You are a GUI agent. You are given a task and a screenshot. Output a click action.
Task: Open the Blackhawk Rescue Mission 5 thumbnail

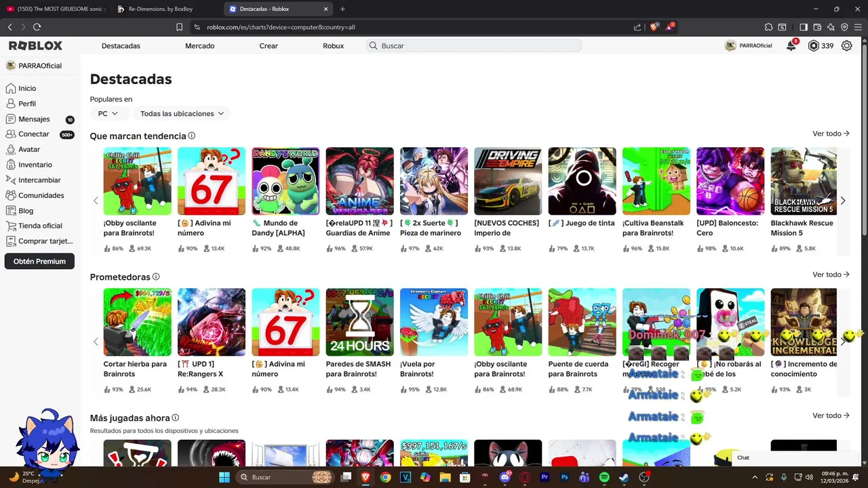(x=804, y=181)
